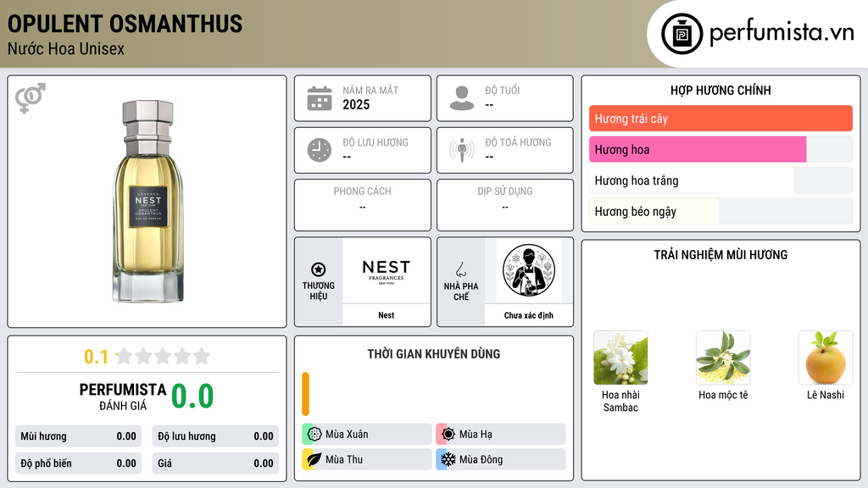Click the Phong cách card
This screenshot has height=488, width=868.
tap(363, 205)
